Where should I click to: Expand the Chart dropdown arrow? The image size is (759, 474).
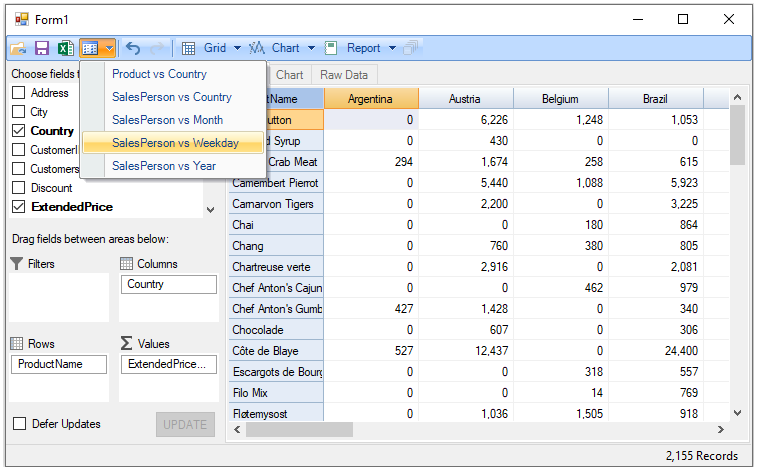[311, 48]
